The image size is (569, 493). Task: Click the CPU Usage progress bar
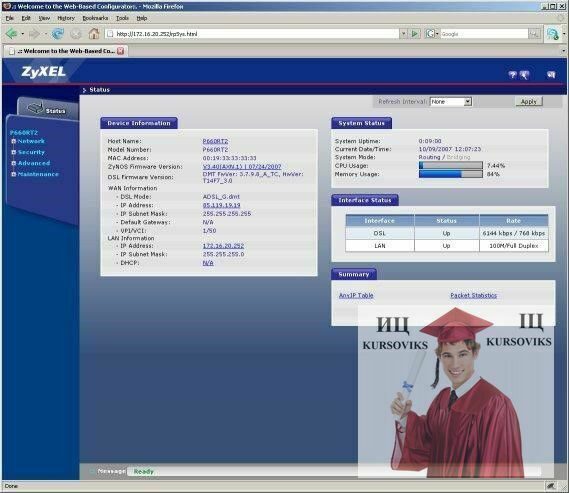(451, 165)
